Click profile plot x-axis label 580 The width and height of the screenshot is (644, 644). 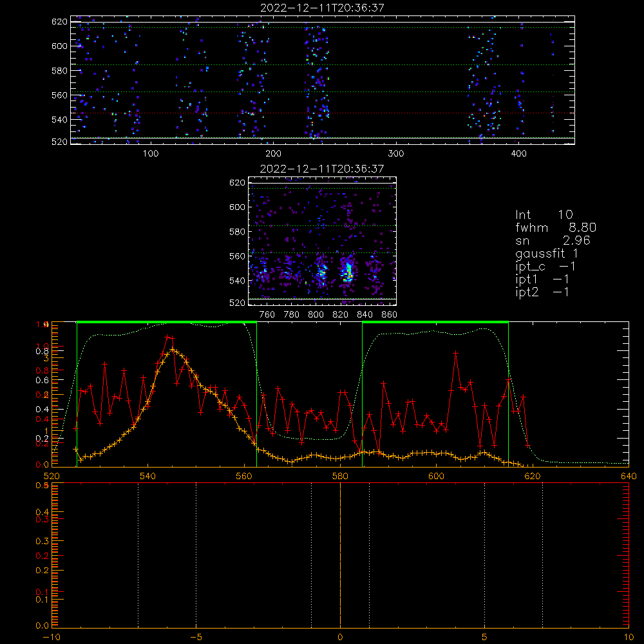(340, 476)
